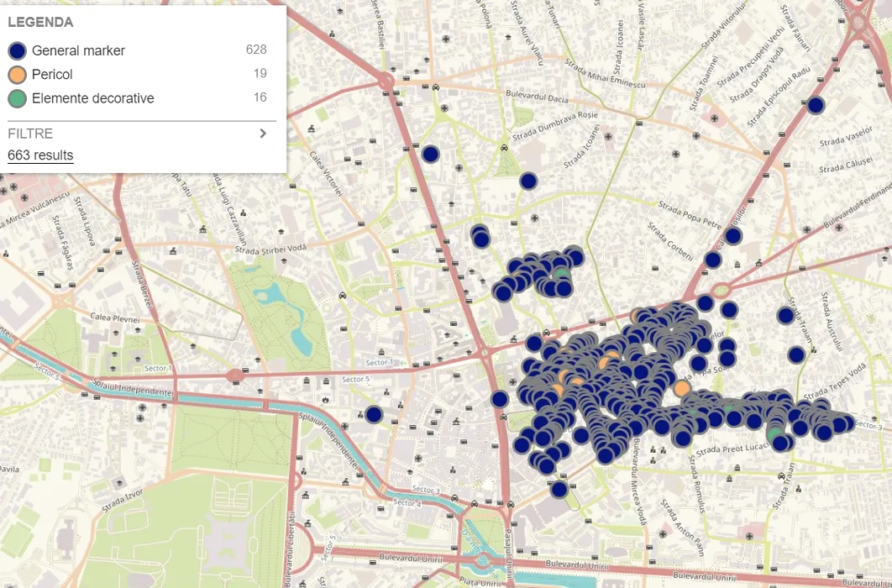This screenshot has width=892, height=588.
Task: Select the lone blue marker south of the Sector 5 label
Action: (x=374, y=414)
